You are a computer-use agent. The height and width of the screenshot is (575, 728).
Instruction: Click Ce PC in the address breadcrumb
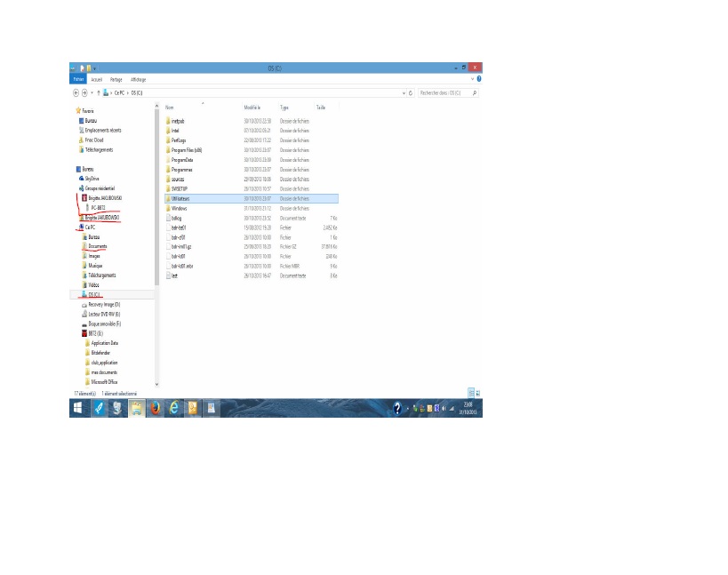[x=119, y=92]
